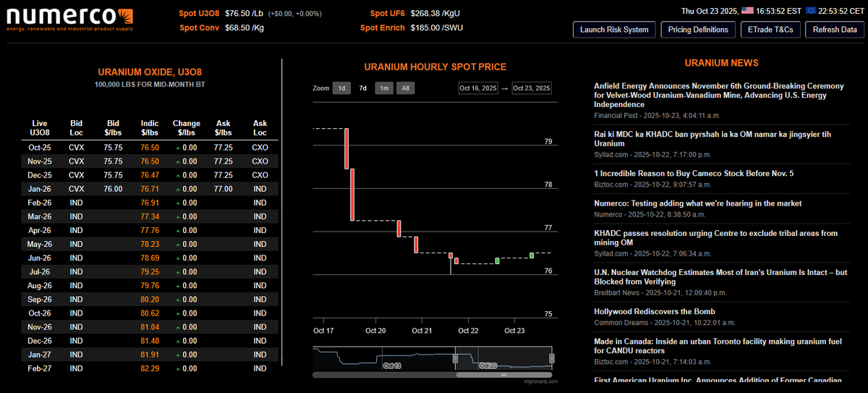Refresh the market data
The height and width of the screenshot is (393, 868).
[x=835, y=30]
